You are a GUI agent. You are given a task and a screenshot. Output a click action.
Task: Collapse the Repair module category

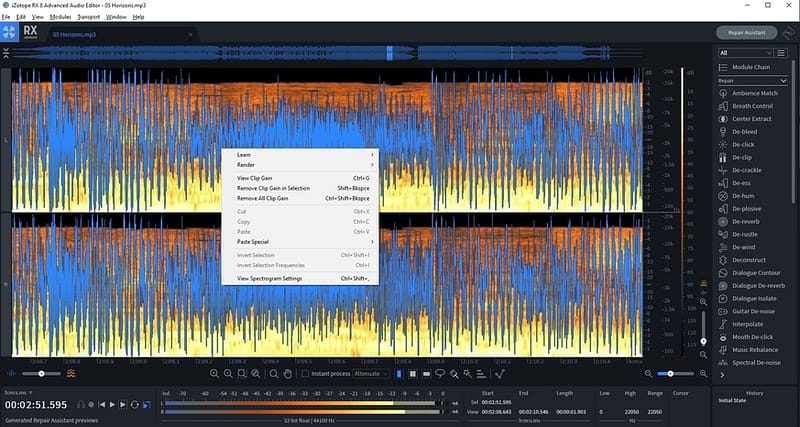pos(753,81)
